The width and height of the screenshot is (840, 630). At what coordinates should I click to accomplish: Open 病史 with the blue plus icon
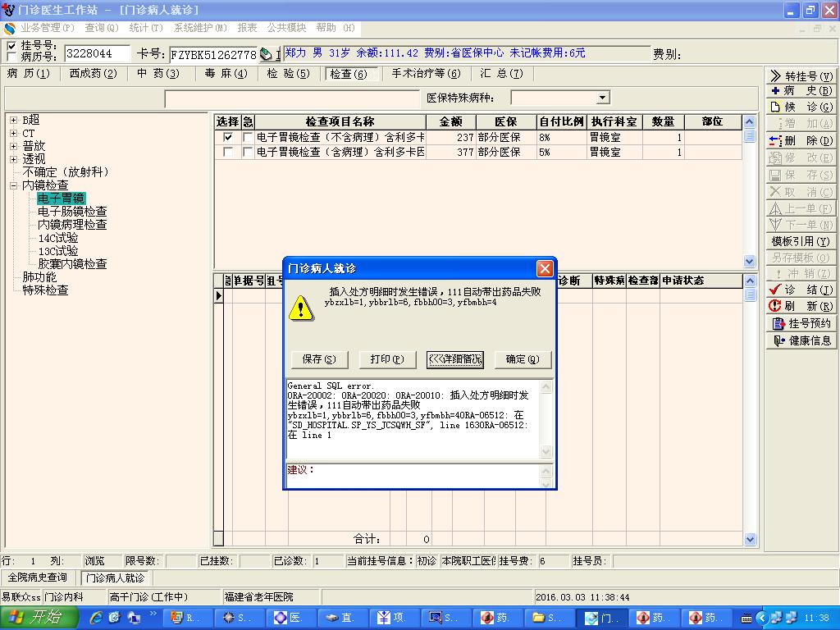click(x=801, y=91)
